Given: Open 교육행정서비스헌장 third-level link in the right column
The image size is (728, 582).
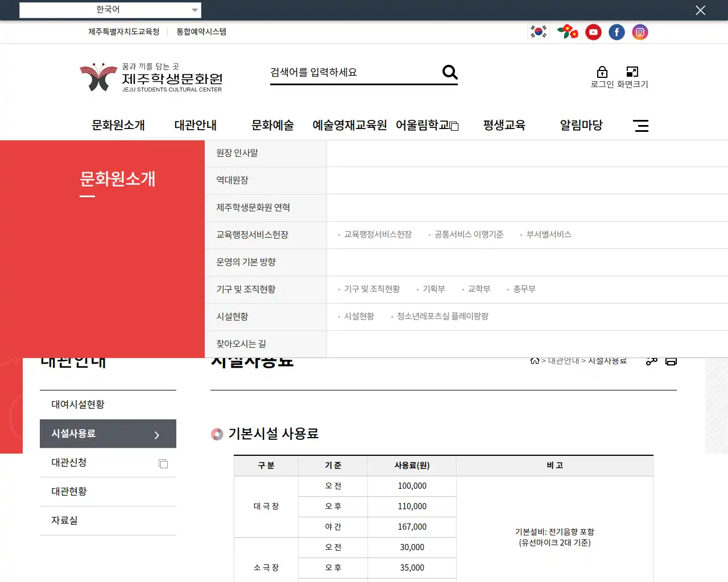Looking at the screenshot, I should coord(378,235).
